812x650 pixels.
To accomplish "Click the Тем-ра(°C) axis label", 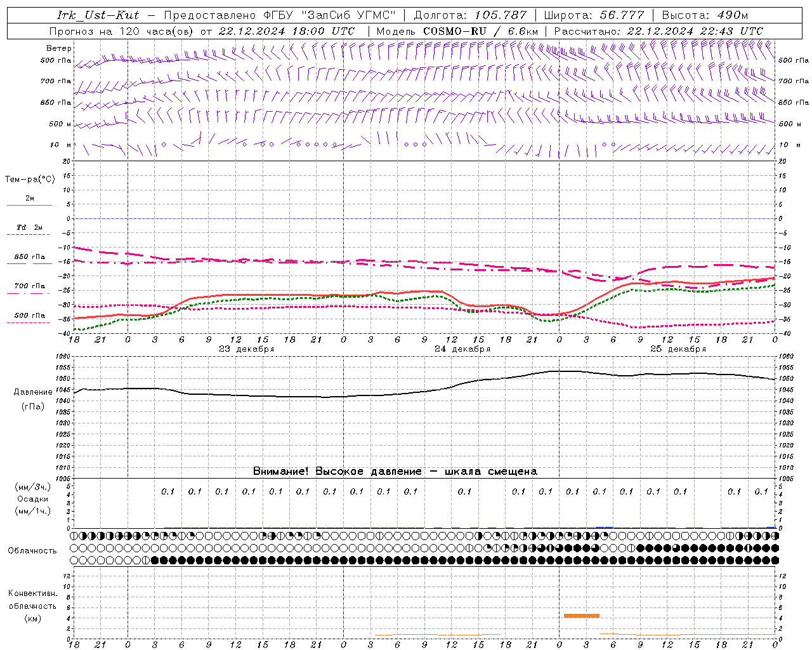I will (x=30, y=180).
